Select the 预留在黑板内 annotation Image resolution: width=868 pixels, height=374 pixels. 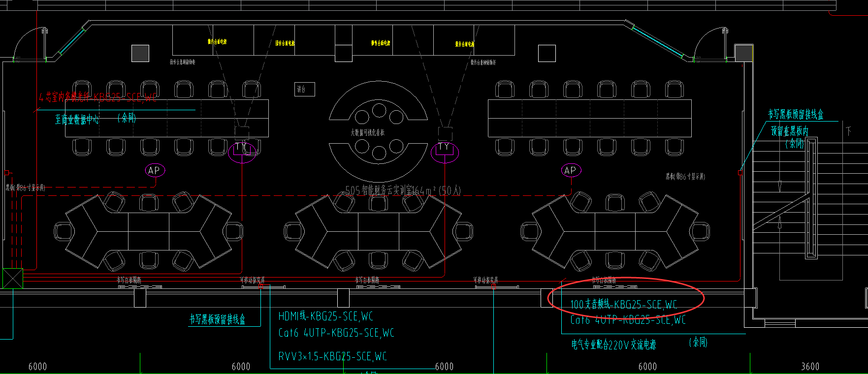[790, 131]
